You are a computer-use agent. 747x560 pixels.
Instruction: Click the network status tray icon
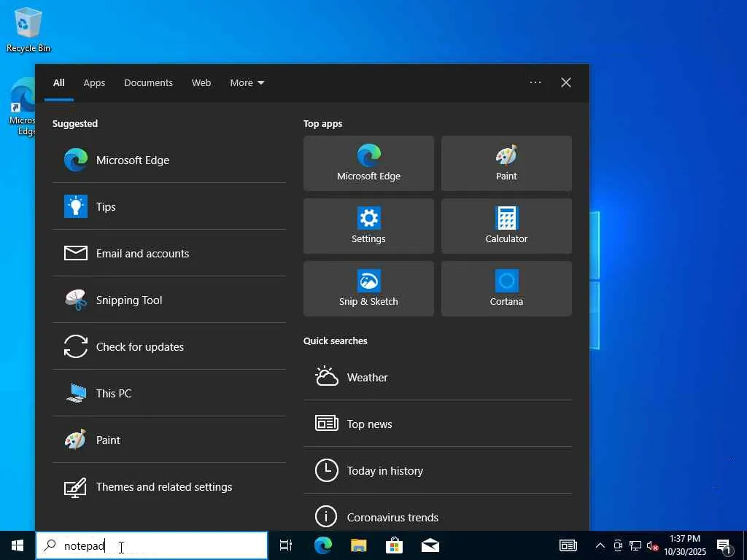[635, 545]
